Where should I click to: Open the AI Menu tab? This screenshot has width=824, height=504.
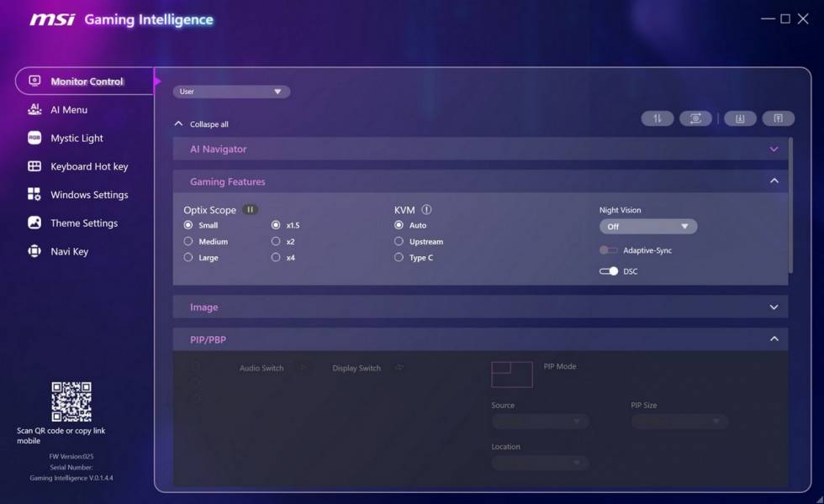pos(69,110)
